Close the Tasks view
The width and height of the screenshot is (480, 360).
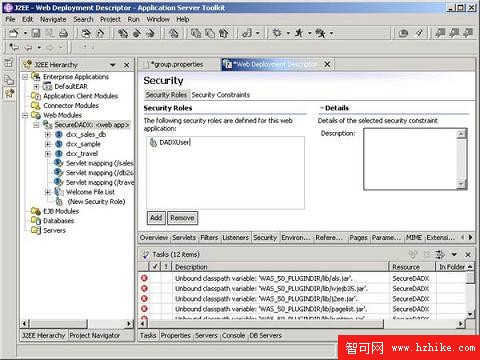(x=468, y=255)
